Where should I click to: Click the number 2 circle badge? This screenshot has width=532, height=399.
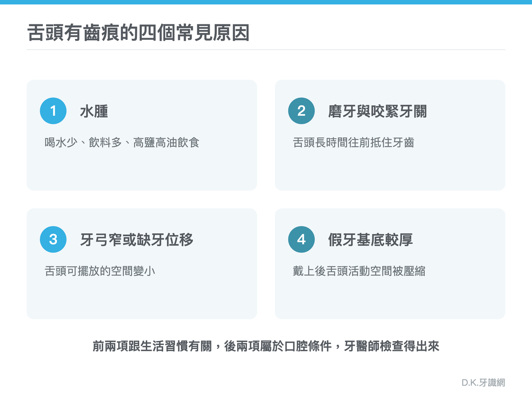pyautogui.click(x=301, y=111)
